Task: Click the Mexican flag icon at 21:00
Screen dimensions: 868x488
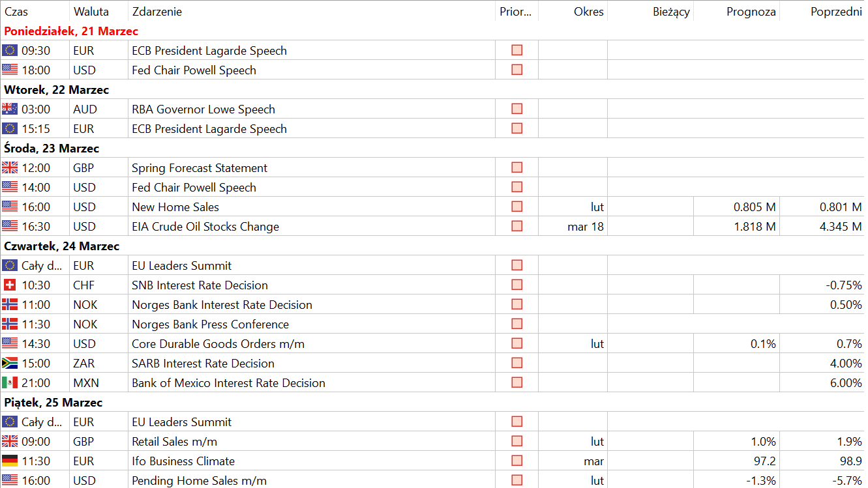Action: pyautogui.click(x=10, y=382)
